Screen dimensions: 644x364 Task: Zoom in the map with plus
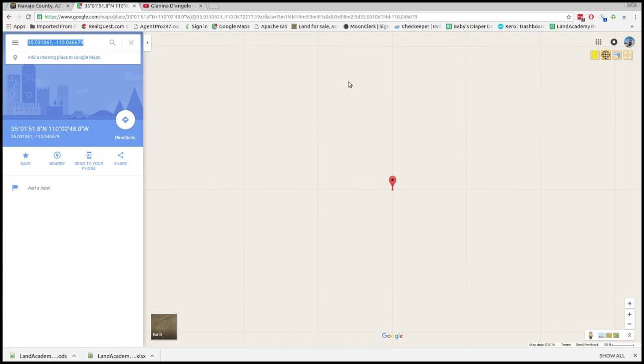coord(630,315)
